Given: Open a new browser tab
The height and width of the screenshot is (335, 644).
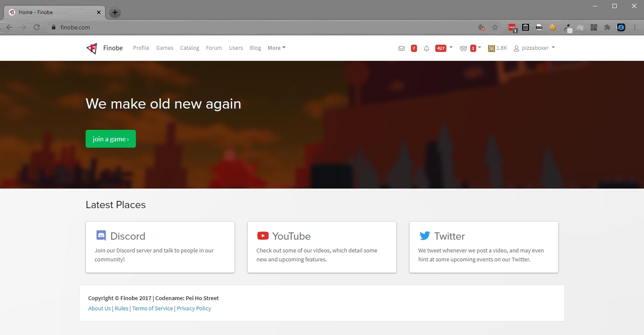Looking at the screenshot, I should [x=115, y=12].
